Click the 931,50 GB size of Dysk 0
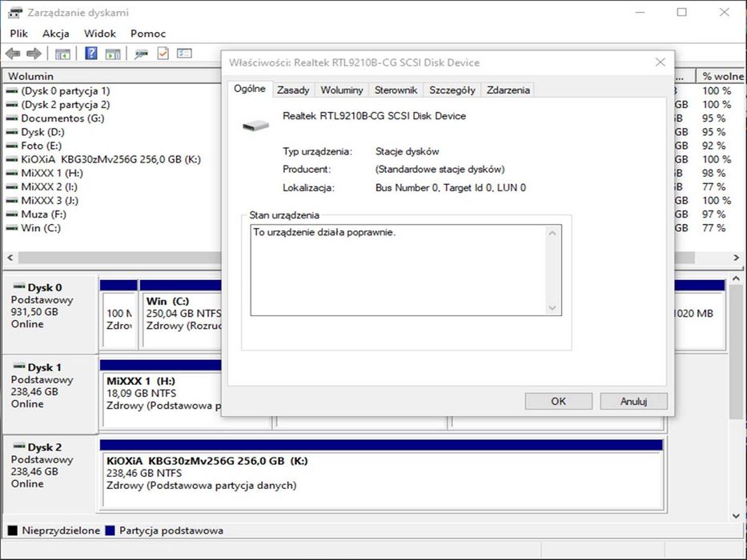The image size is (747, 560). click(34, 312)
